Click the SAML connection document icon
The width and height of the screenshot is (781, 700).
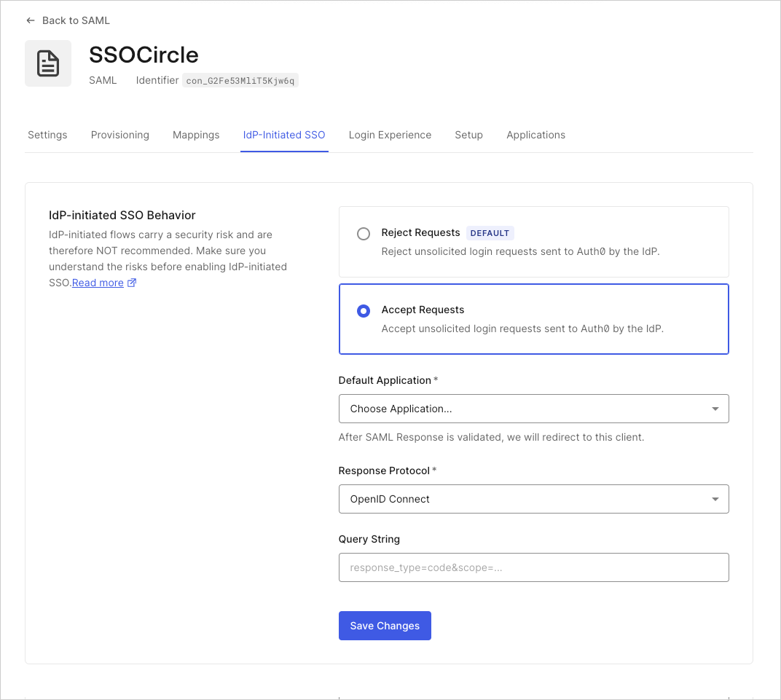[x=47, y=63]
